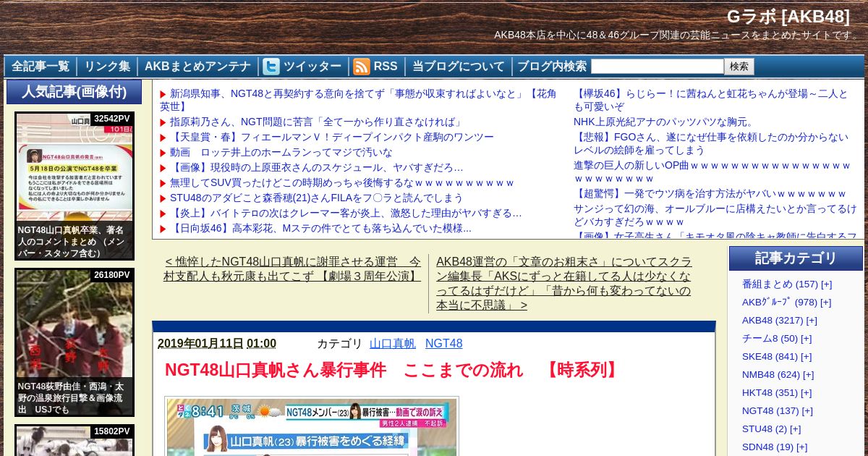Viewport: 868px width, 456px height.
Task: Expand the [+] next to NGT48 (137)
Action: (807, 411)
